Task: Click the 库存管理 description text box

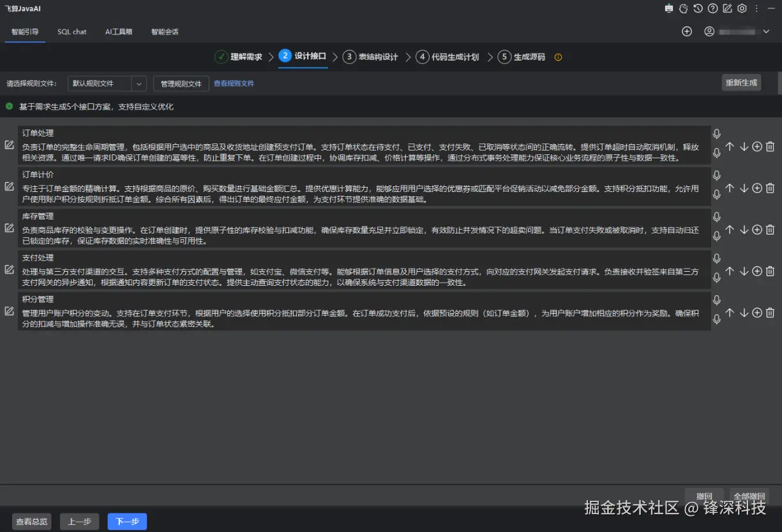Action: pyautogui.click(x=364, y=235)
